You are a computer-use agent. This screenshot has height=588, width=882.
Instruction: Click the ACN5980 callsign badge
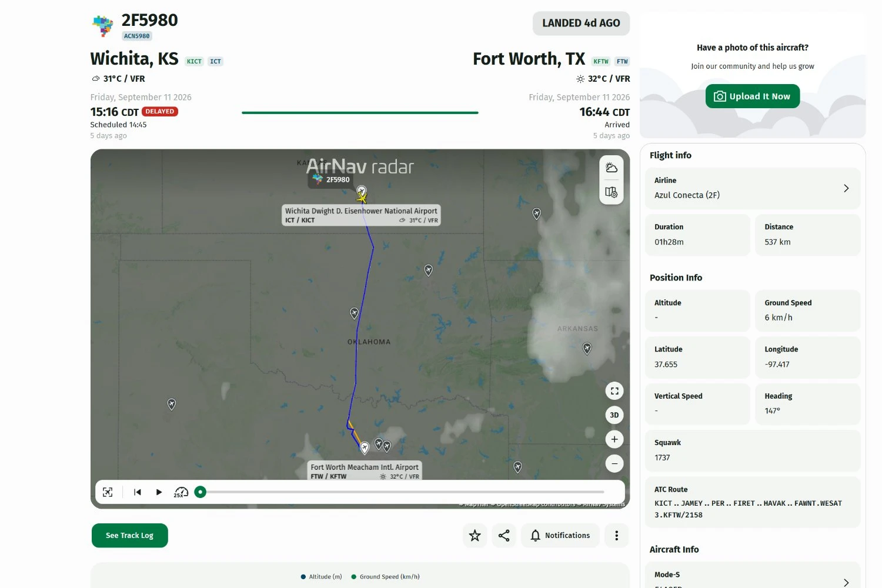(137, 36)
